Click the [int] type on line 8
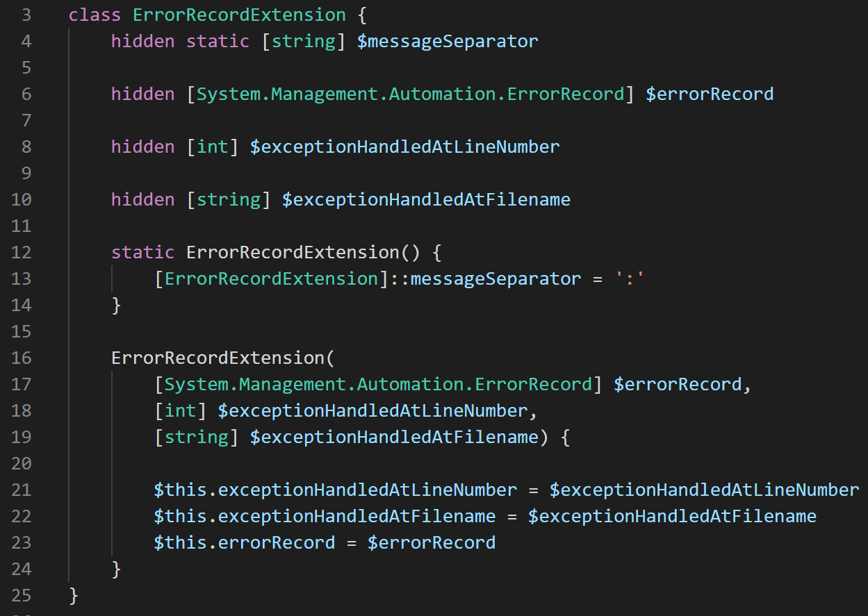 213,147
